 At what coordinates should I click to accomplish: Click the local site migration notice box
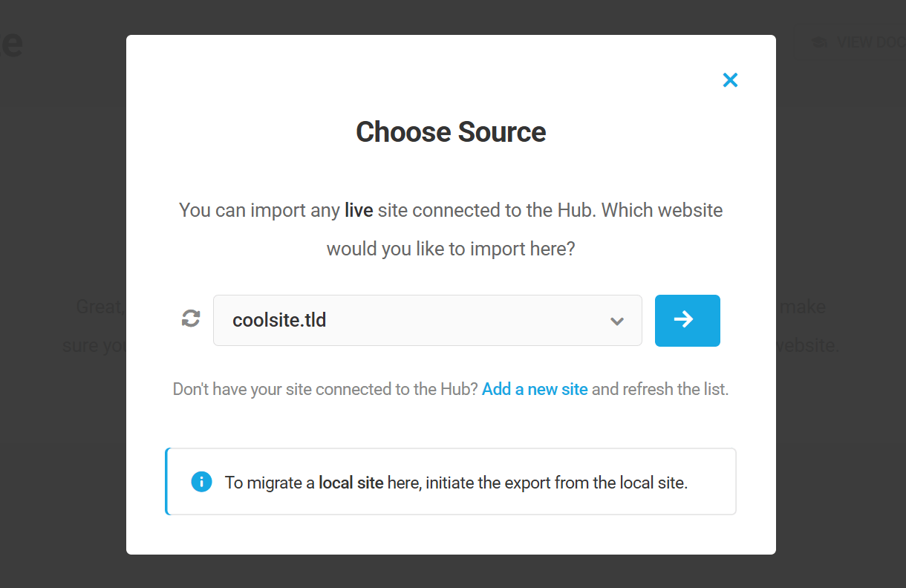click(x=451, y=482)
